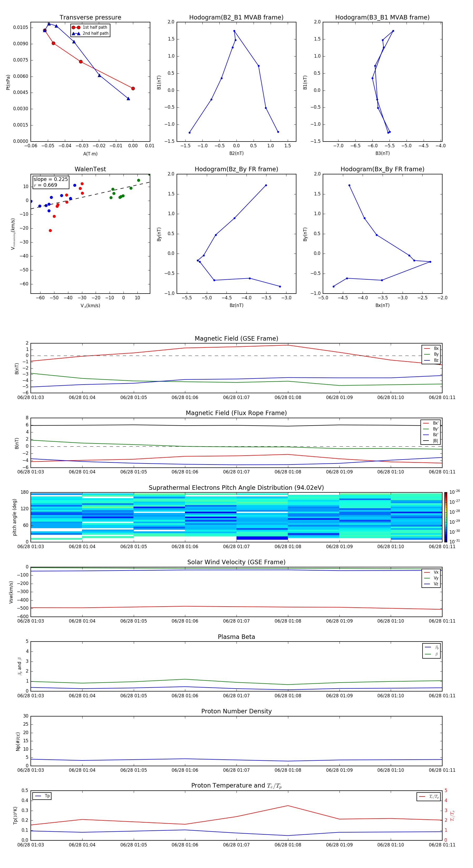Select the Bx' entry in the flux rope legend
Viewport: 473px width, 868px height.
tap(431, 423)
